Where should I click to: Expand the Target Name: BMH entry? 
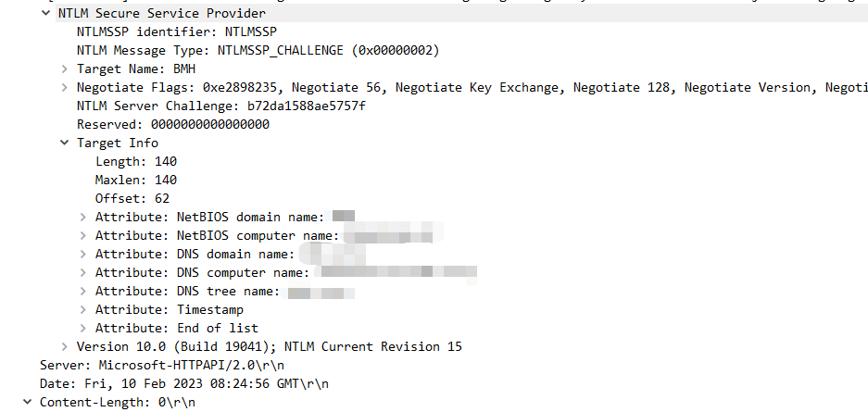(x=65, y=69)
